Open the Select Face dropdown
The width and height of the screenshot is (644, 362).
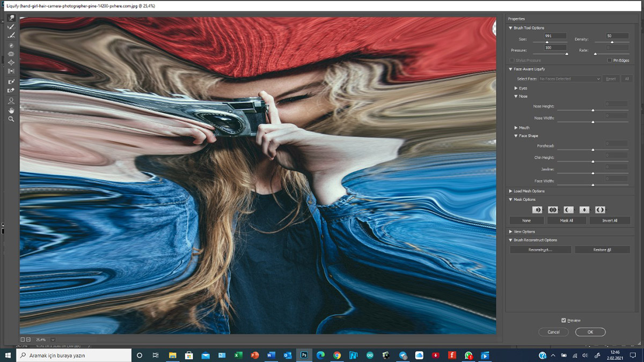pyautogui.click(x=569, y=79)
